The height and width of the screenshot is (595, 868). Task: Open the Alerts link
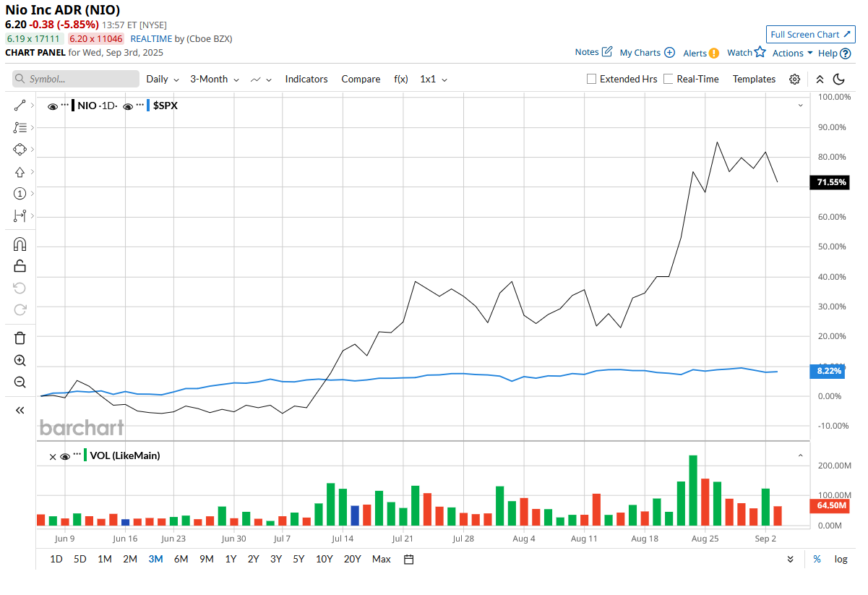695,53
